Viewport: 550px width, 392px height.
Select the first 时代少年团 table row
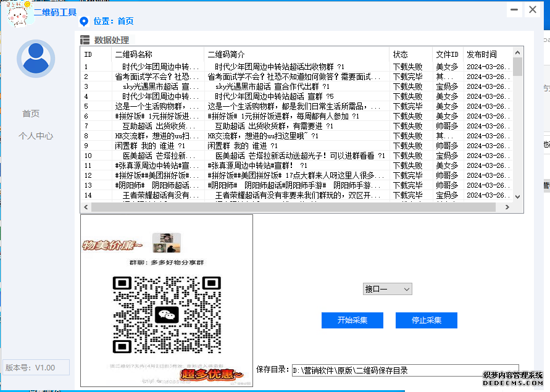coord(247,66)
